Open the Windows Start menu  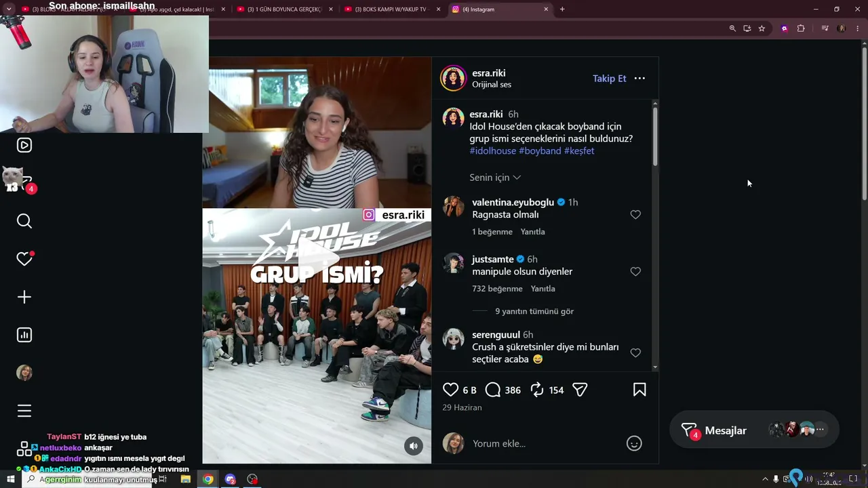(x=10, y=479)
